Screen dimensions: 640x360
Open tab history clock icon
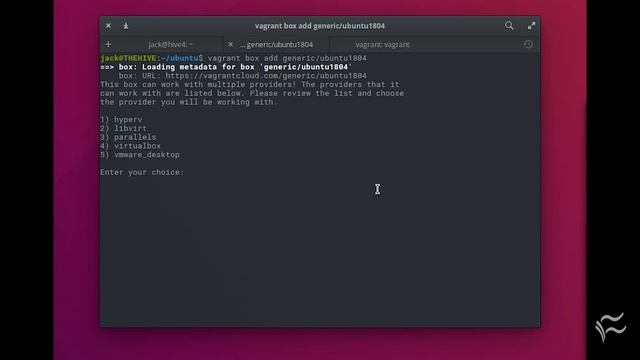pos(528,44)
